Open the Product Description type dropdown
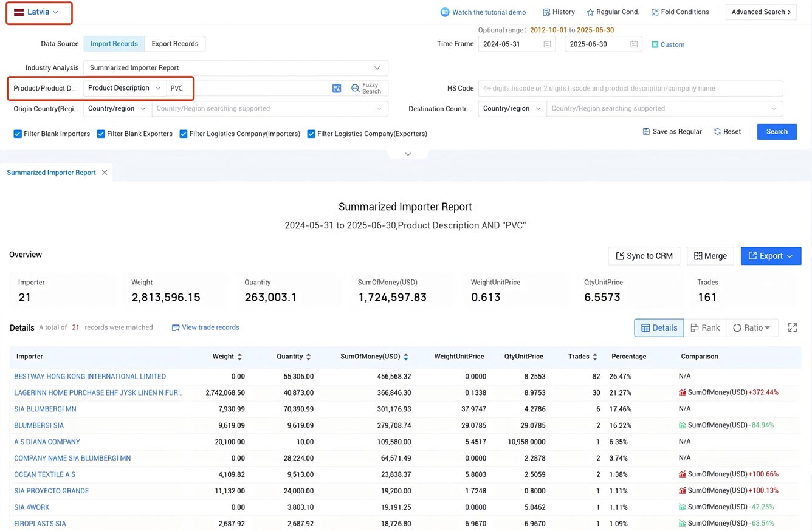The image size is (812, 531). 125,88
